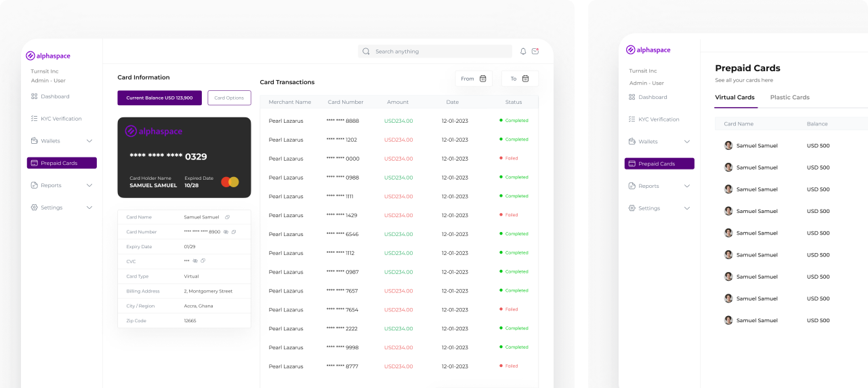
Task: Sort by Status column header
Action: 514,102
